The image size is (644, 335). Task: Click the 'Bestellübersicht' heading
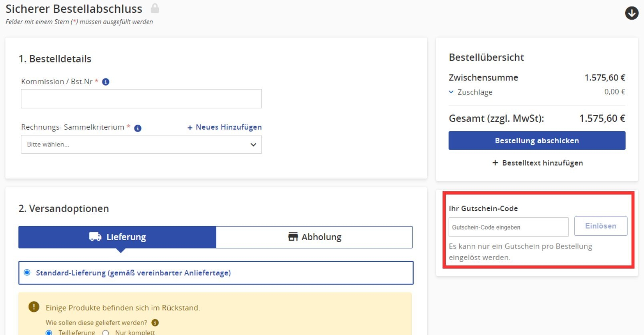[x=486, y=57]
